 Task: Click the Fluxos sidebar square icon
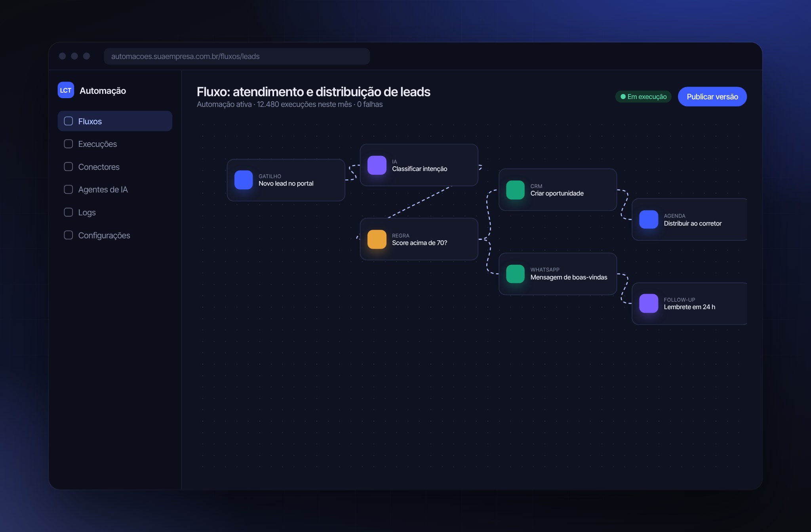click(69, 121)
